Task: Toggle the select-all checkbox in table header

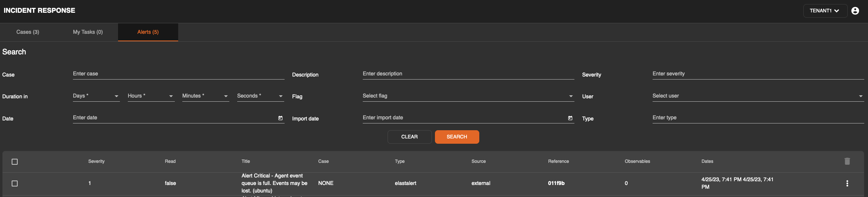Action: [x=15, y=162]
